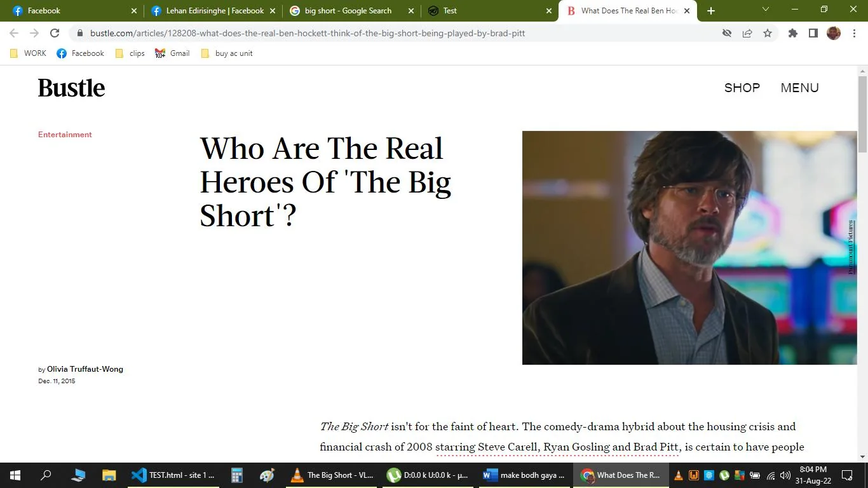Open the volume control tray icon
Viewport: 868px width, 488px height.
click(x=785, y=475)
